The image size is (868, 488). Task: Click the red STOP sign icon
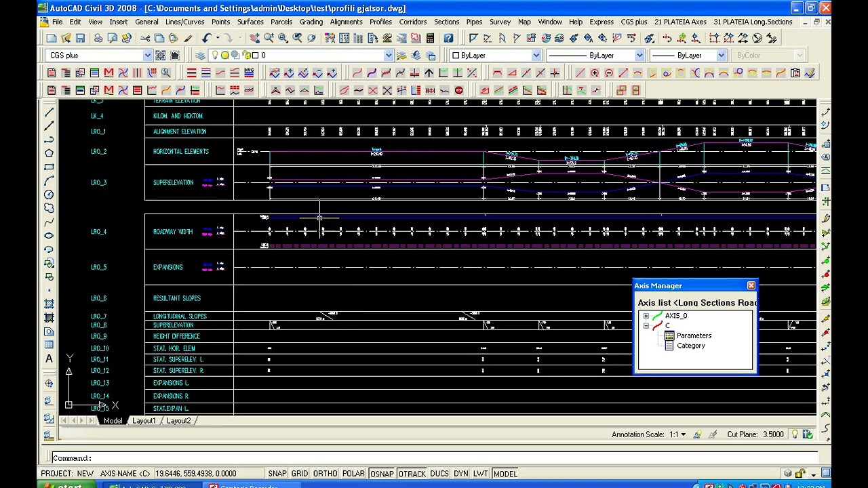pos(458,90)
